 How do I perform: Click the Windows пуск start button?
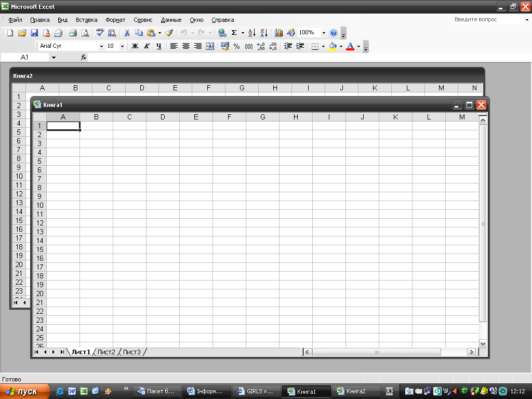[x=24, y=391]
